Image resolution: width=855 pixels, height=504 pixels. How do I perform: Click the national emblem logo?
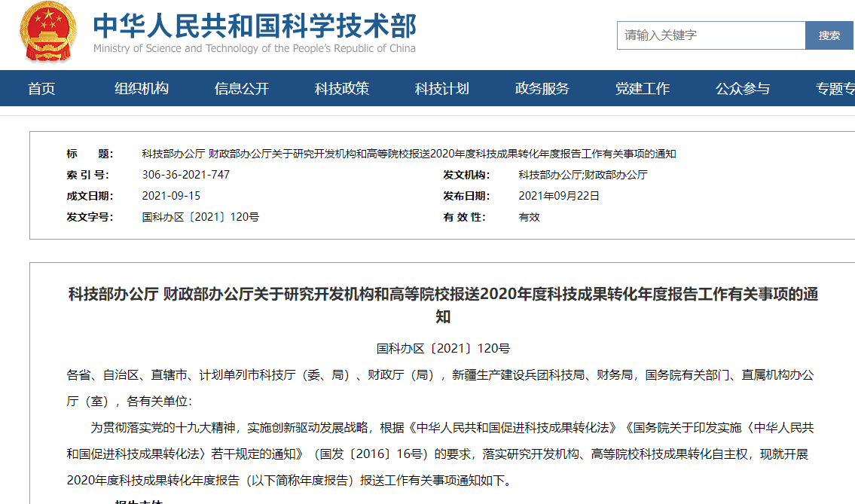47,33
